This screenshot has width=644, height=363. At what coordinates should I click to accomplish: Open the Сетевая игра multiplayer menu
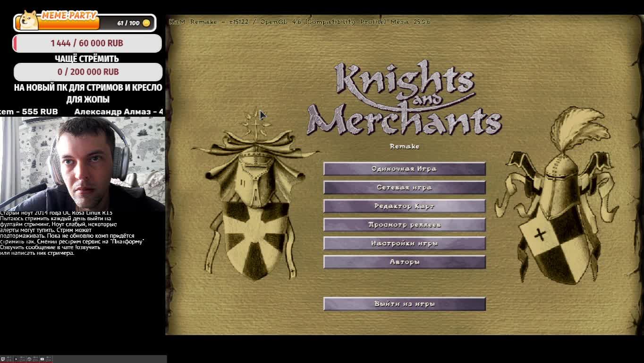pos(405,188)
